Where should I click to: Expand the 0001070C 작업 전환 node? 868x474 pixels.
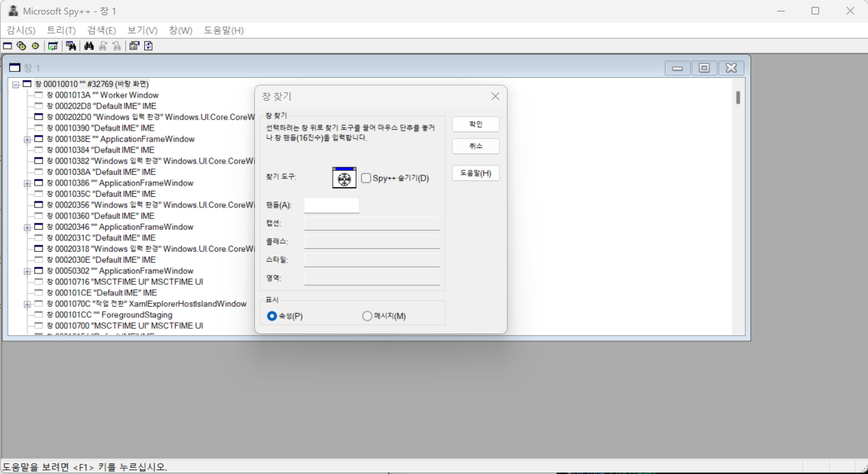click(27, 305)
